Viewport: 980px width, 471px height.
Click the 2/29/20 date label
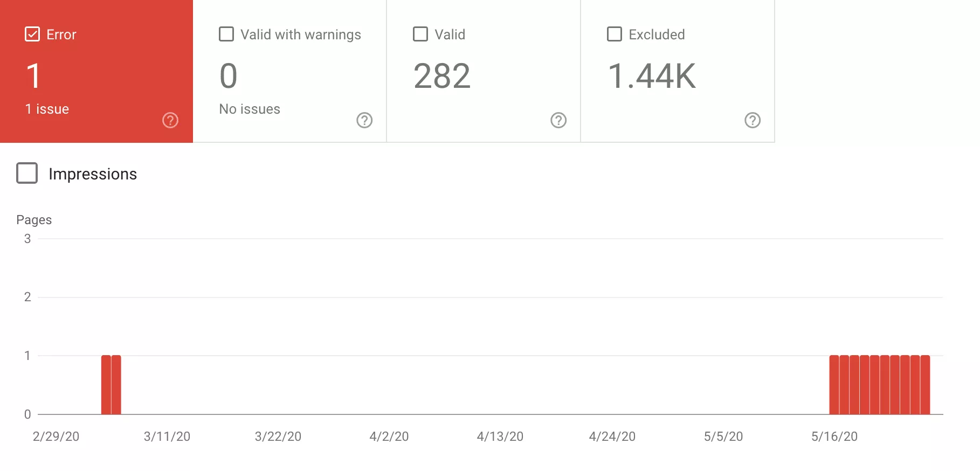coord(56,437)
